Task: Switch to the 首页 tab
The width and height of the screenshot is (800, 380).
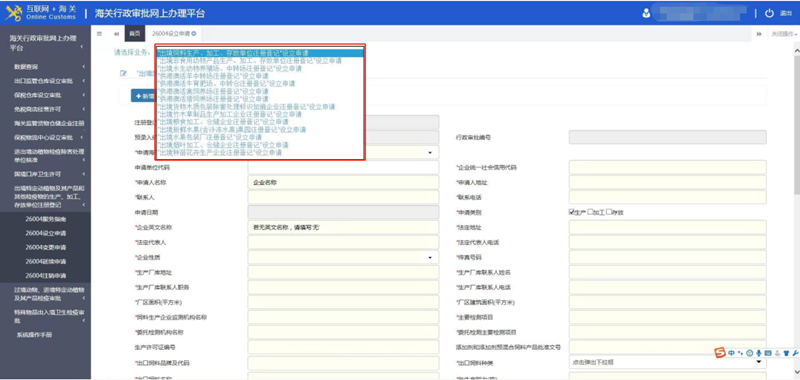Action: pyautogui.click(x=135, y=34)
